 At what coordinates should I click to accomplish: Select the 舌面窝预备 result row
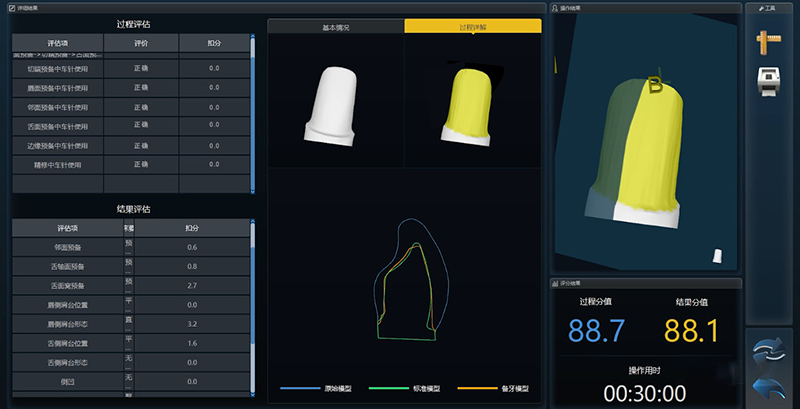pos(130,285)
